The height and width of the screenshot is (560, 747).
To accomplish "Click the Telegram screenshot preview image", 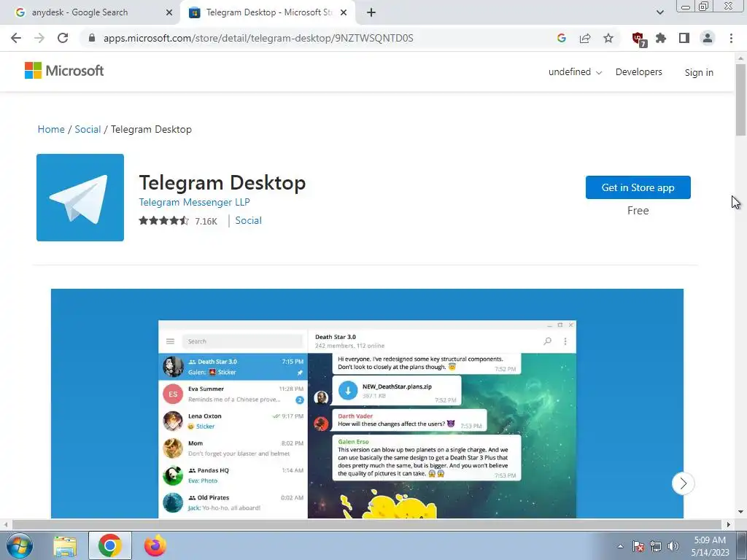I will [368, 403].
